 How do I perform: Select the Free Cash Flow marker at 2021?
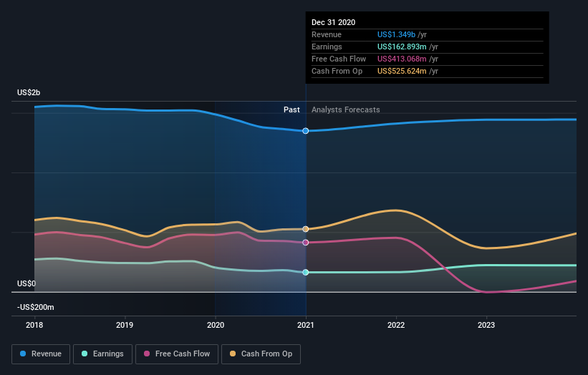306,243
